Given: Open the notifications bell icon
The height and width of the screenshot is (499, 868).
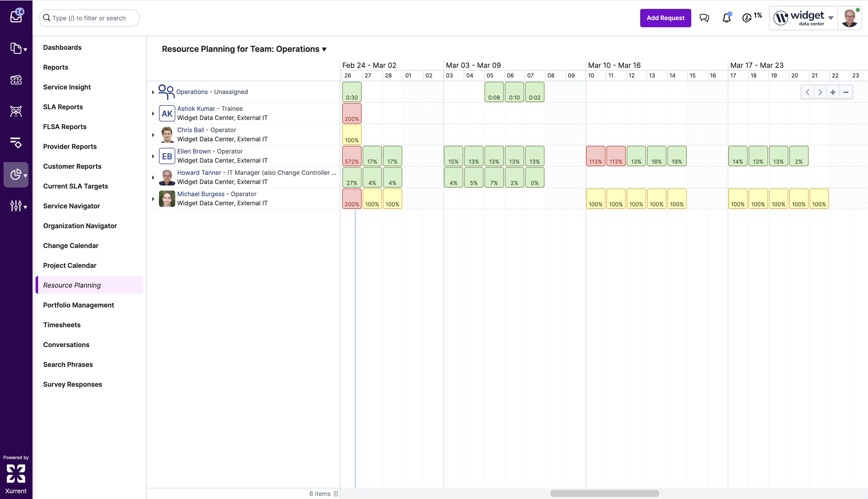Looking at the screenshot, I should [x=726, y=18].
